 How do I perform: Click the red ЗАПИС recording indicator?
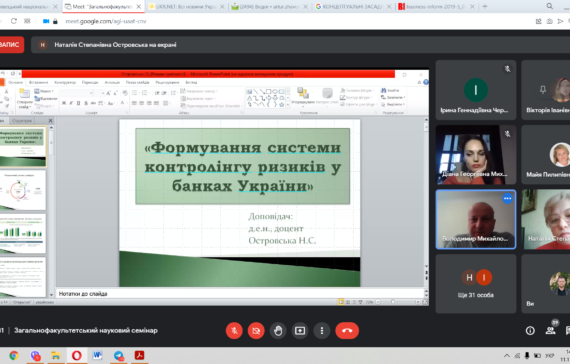tap(11, 45)
